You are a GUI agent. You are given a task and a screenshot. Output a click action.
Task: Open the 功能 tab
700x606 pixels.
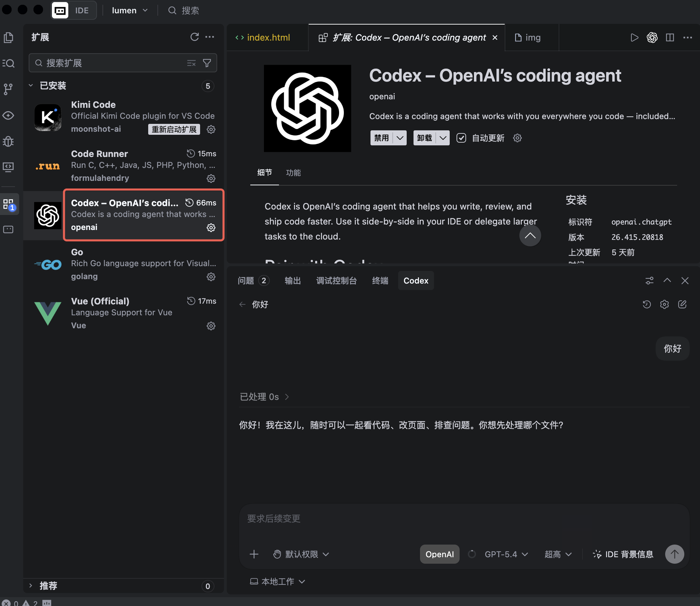[293, 173]
